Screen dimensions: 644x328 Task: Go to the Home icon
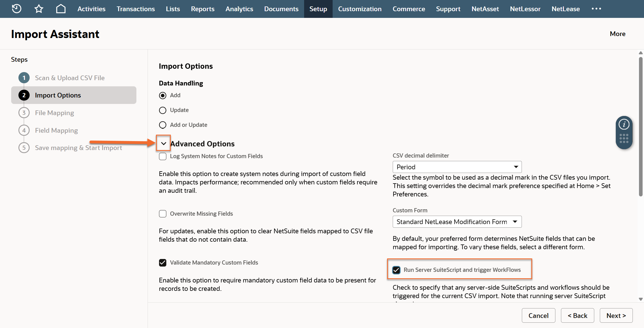pyautogui.click(x=61, y=9)
